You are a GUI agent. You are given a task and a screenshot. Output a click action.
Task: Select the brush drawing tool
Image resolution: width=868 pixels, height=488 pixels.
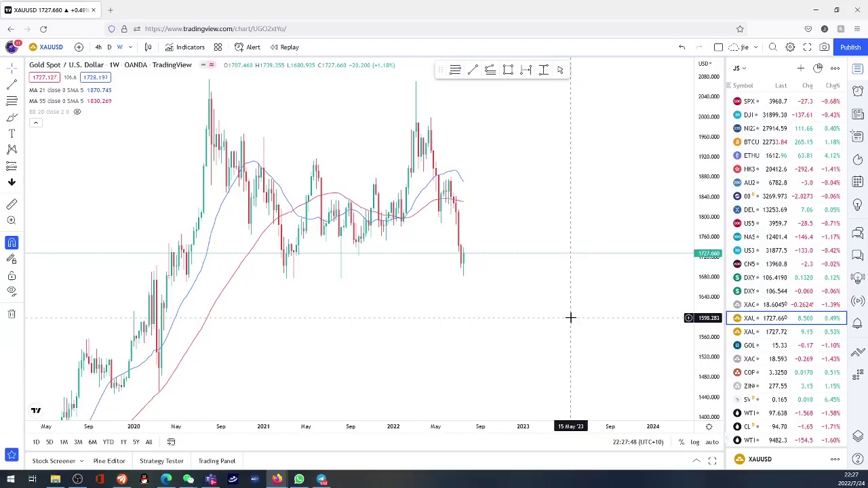(x=12, y=117)
